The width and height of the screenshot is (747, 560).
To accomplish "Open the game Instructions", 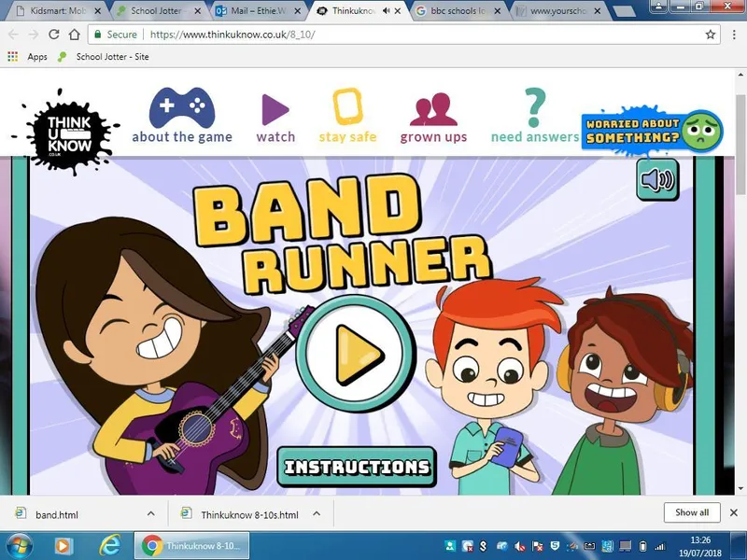I will click(356, 467).
